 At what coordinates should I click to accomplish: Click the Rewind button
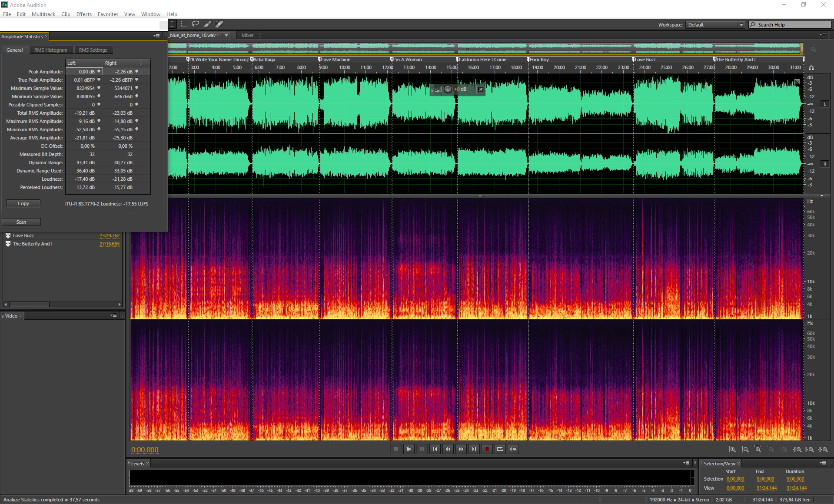tap(448, 449)
